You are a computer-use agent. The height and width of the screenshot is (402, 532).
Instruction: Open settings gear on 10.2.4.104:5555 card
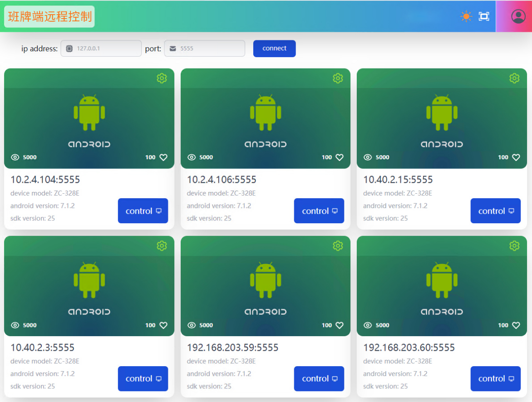[x=162, y=78]
